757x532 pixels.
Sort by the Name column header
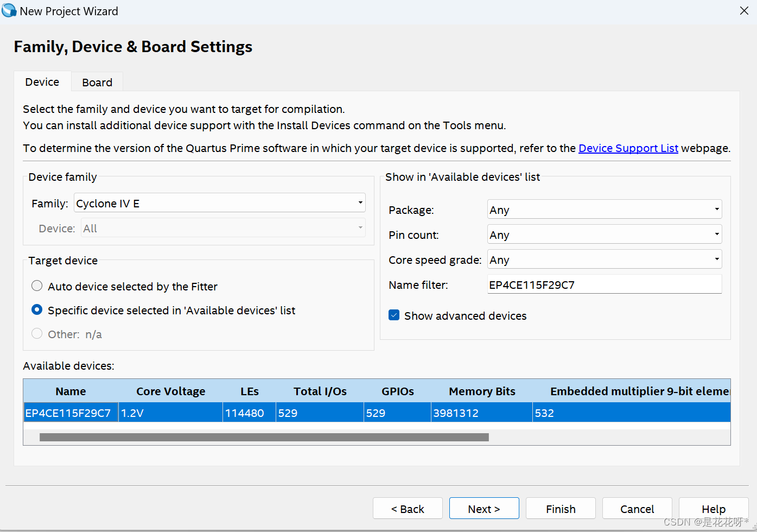tap(71, 391)
